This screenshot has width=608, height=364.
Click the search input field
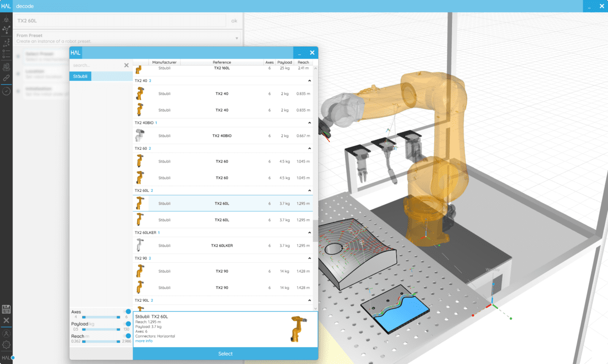96,65
